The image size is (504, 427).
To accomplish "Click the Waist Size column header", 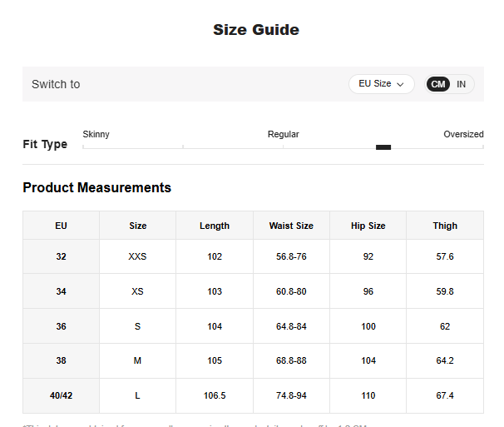I will 291,226.
